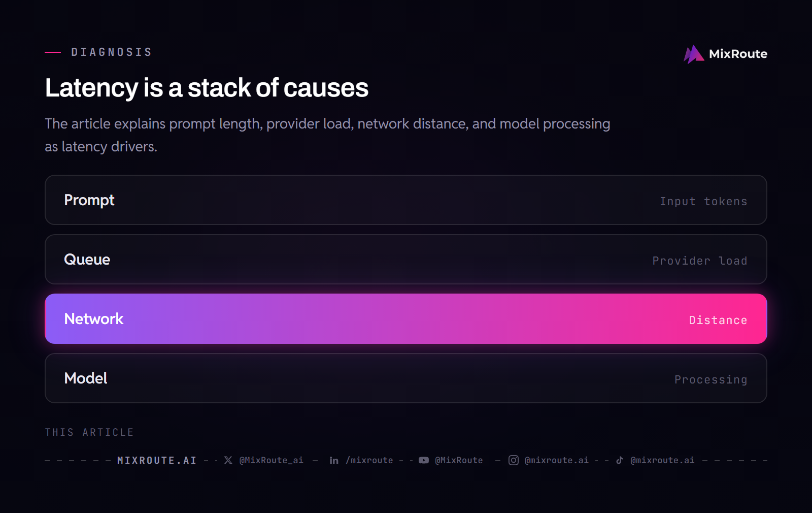The image size is (812, 513).
Task: Open the /mixroute LinkedIn handle
Action: pos(369,460)
